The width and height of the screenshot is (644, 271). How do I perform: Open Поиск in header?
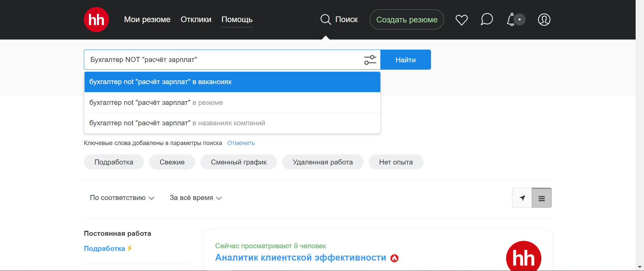pyautogui.click(x=346, y=19)
